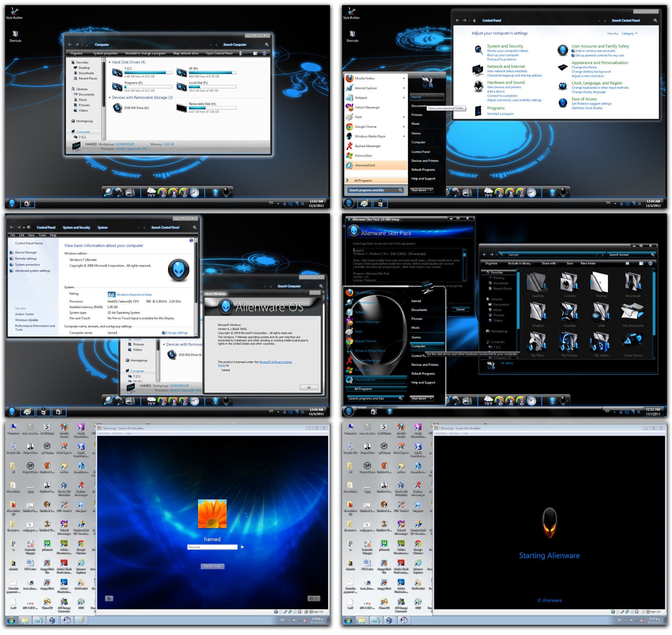Select the orange flower user picture for hamed
Image resolution: width=672 pixels, height=635 pixels.
212,514
